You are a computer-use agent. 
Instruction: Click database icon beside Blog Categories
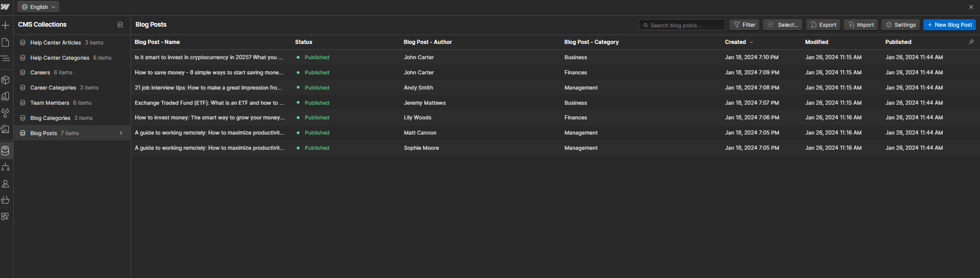point(23,118)
